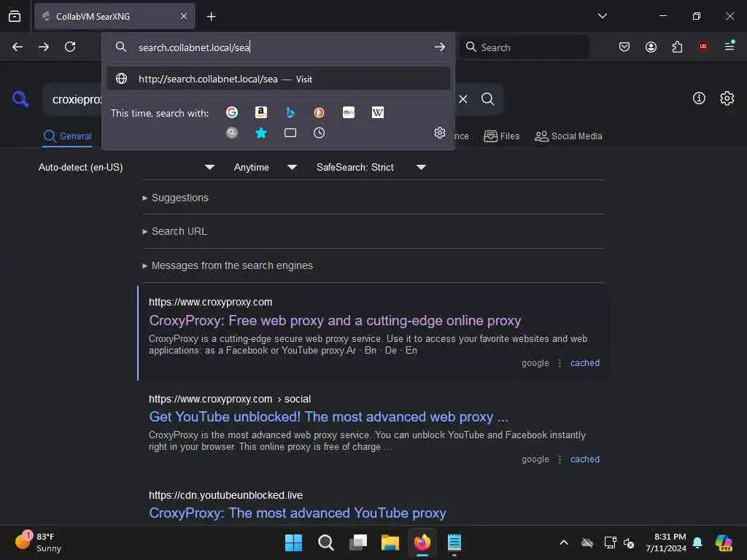Click the https://cdn.youtubeunblocked.live URL

pyautogui.click(x=225, y=495)
